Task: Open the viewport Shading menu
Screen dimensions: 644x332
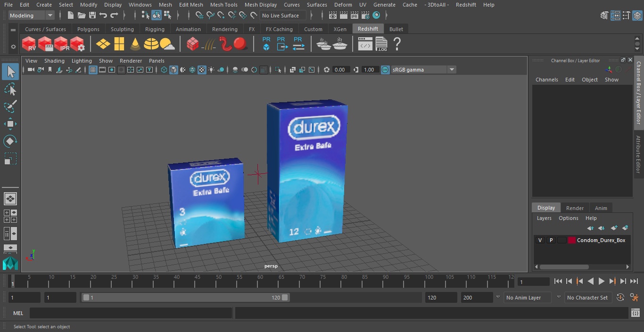Action: pos(54,61)
